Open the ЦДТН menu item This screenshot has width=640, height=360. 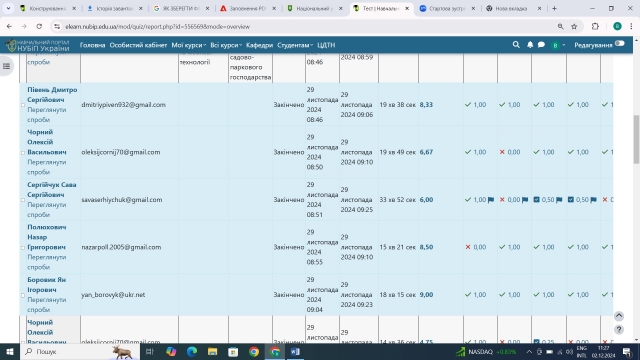[326, 45]
